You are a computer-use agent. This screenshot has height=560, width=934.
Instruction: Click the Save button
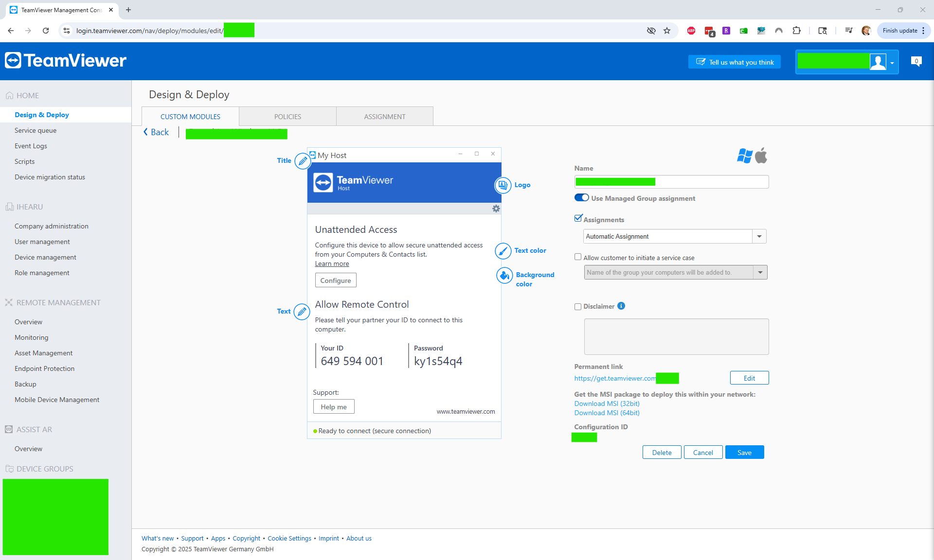click(744, 453)
